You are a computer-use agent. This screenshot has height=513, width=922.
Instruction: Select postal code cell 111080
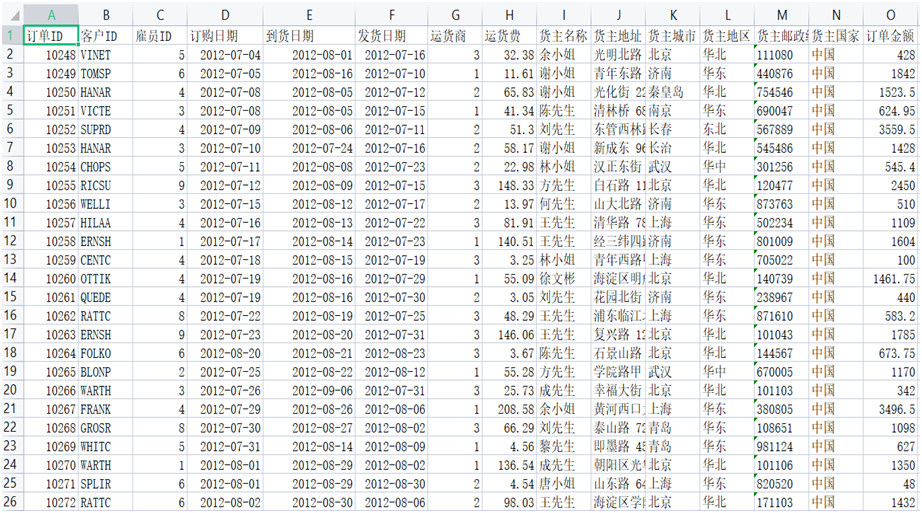click(782, 55)
